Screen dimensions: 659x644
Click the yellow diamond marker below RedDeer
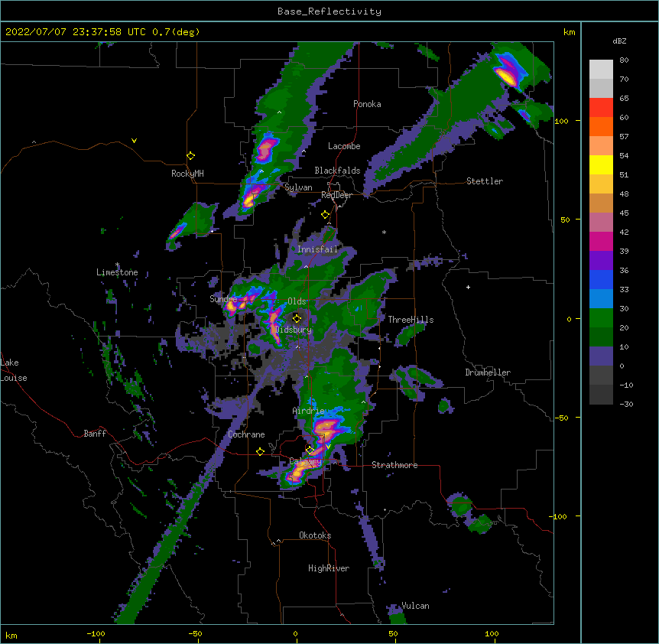click(325, 215)
